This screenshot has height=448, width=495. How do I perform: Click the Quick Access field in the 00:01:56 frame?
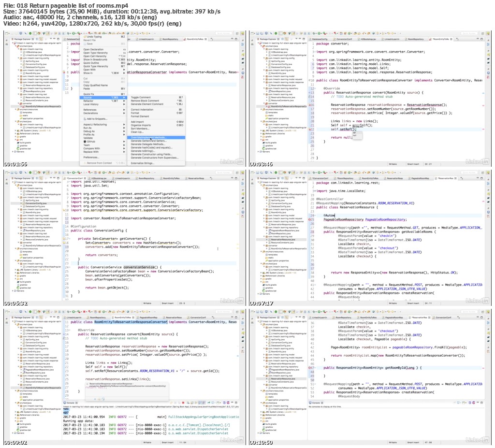tap(223, 33)
